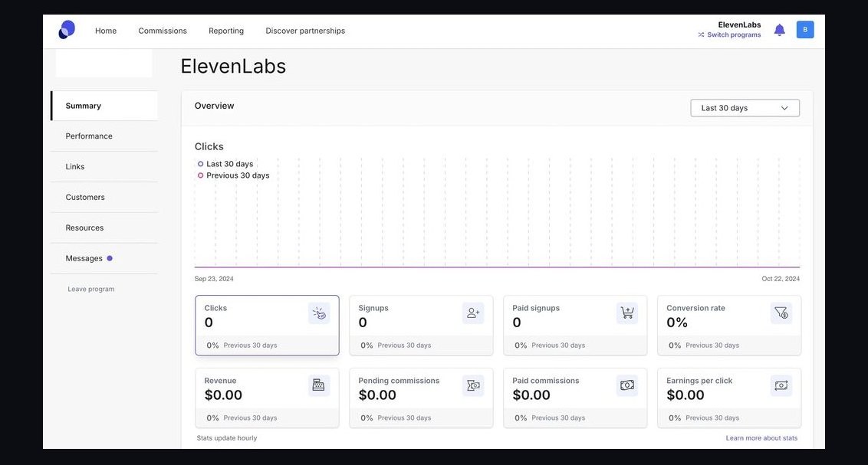Select the Paid commissions stat card
Viewport: 868px width, 465px height.
pos(575,398)
